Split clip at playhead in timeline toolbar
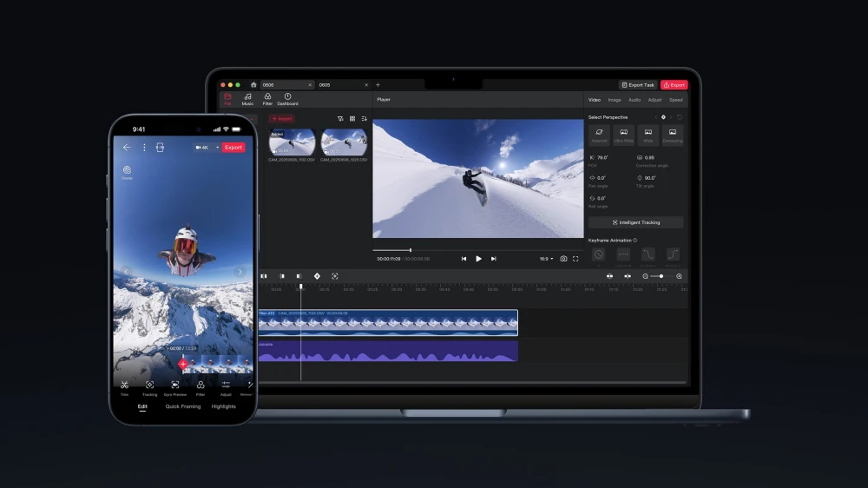The height and width of the screenshot is (488, 868). click(264, 276)
